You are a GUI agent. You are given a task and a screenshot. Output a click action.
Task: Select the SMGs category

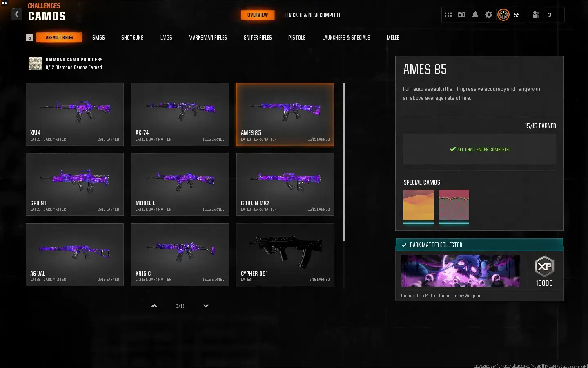pos(98,38)
